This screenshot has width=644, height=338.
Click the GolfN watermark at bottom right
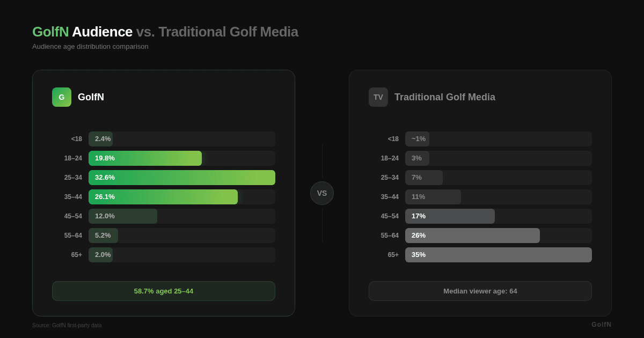[x=601, y=325]
